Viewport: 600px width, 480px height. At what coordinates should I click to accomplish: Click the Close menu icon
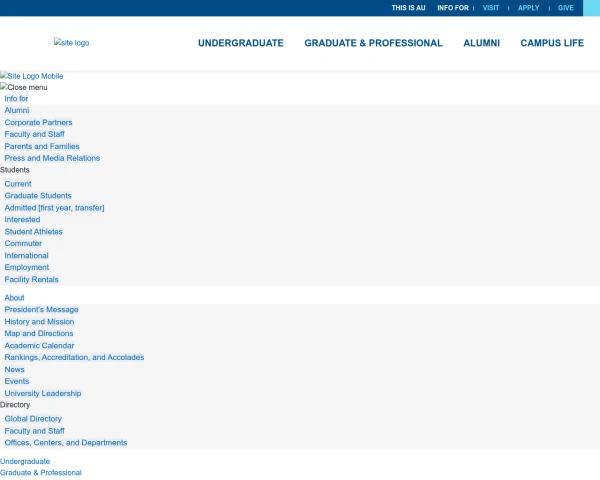[x=24, y=87]
